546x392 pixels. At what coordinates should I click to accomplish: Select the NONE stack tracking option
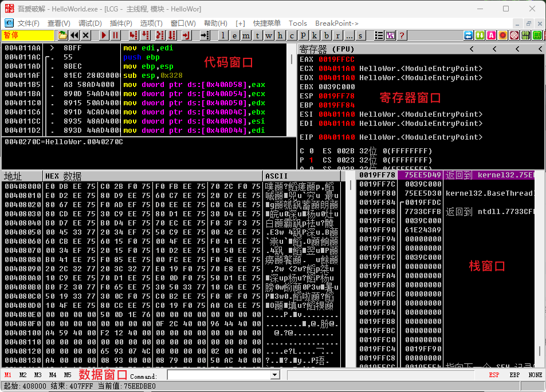click(x=535, y=375)
